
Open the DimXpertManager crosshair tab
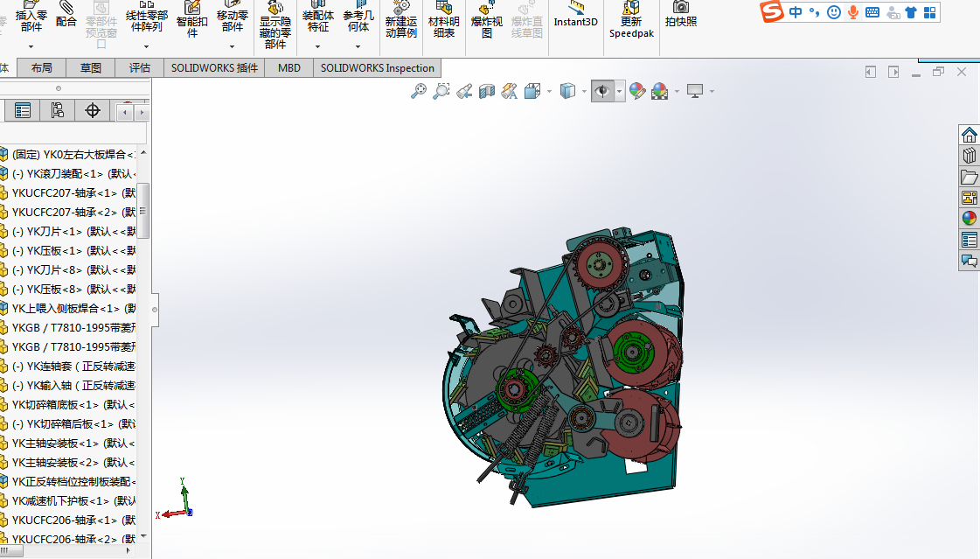pos(93,111)
